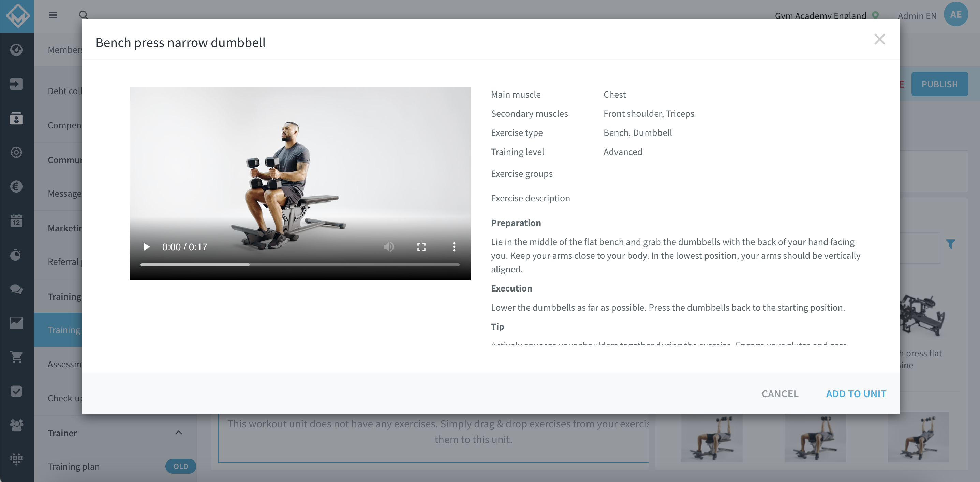Screen dimensions: 980x482
Task: Open the location selector beside Gym Academy England
Action: pyautogui.click(x=875, y=16)
